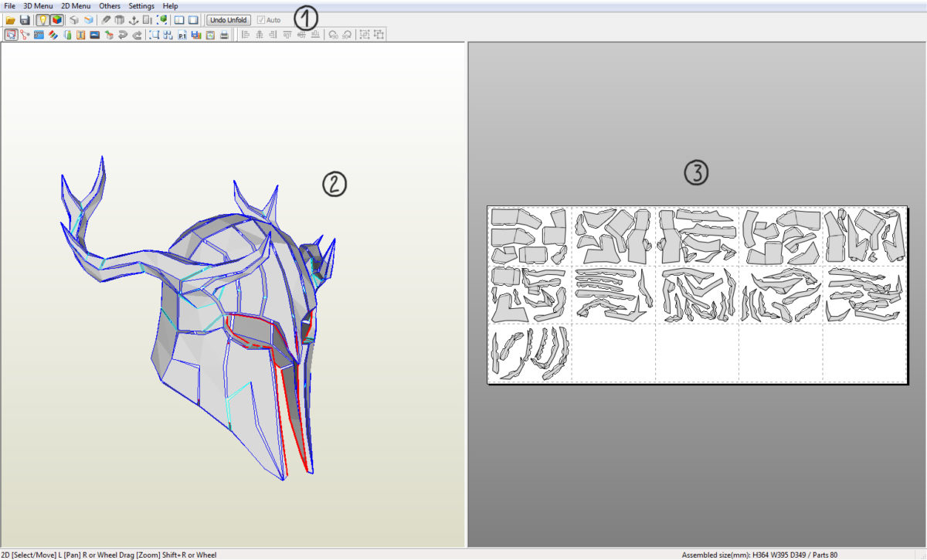Toggle textured view with the colored cube

(x=56, y=19)
